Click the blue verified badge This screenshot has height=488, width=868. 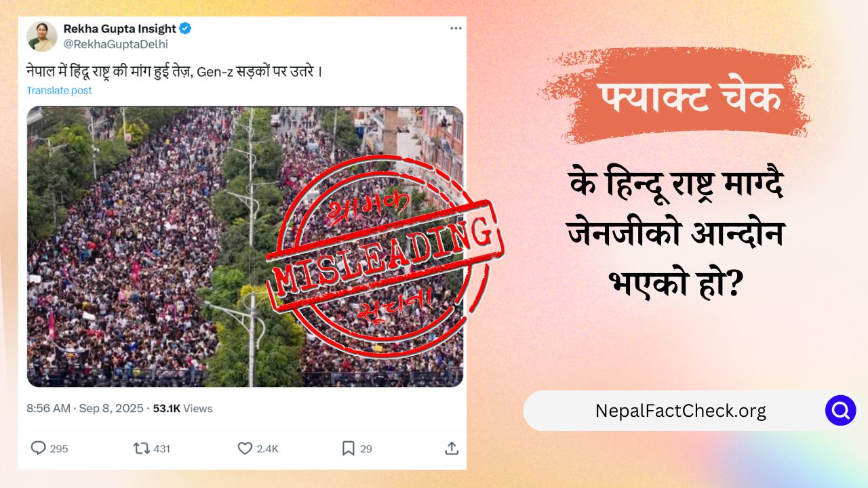[x=185, y=28]
